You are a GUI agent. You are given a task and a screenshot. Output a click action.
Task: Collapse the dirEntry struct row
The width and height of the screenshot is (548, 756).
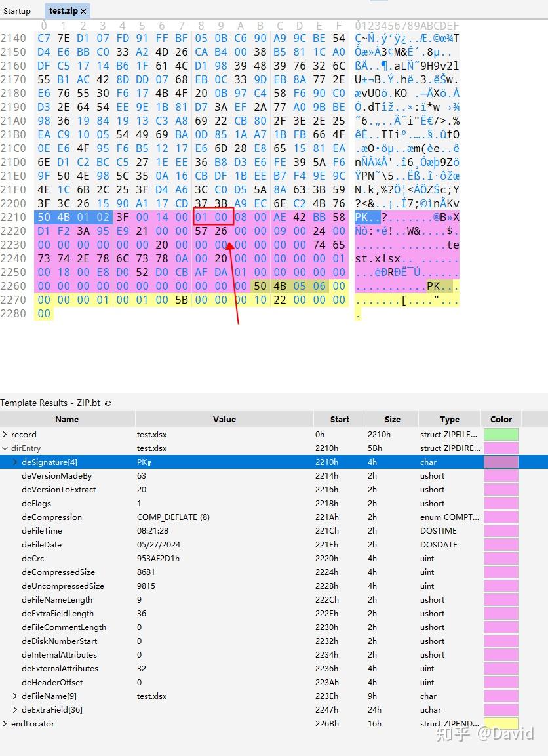tap(5, 448)
